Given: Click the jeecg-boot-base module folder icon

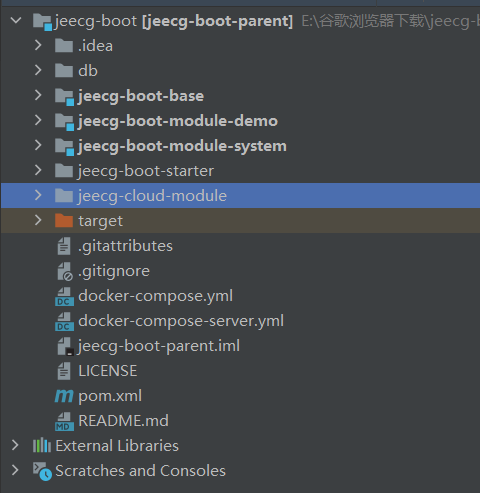Looking at the screenshot, I should coord(64,97).
